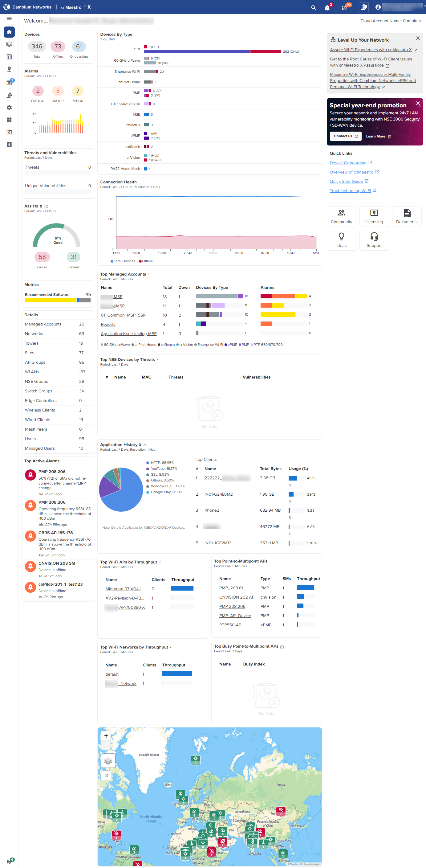The width and height of the screenshot is (426, 868).
Task: Open the Home dashboard sidebar icon
Action: coord(9,32)
